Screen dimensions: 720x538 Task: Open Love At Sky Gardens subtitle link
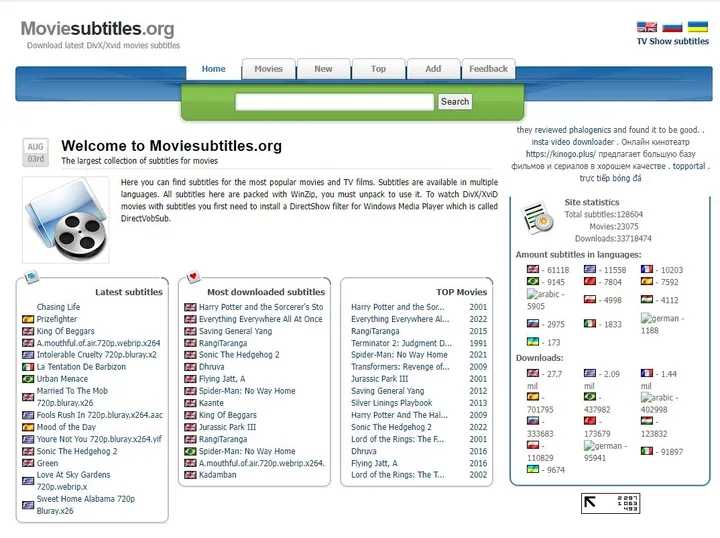tap(73, 481)
